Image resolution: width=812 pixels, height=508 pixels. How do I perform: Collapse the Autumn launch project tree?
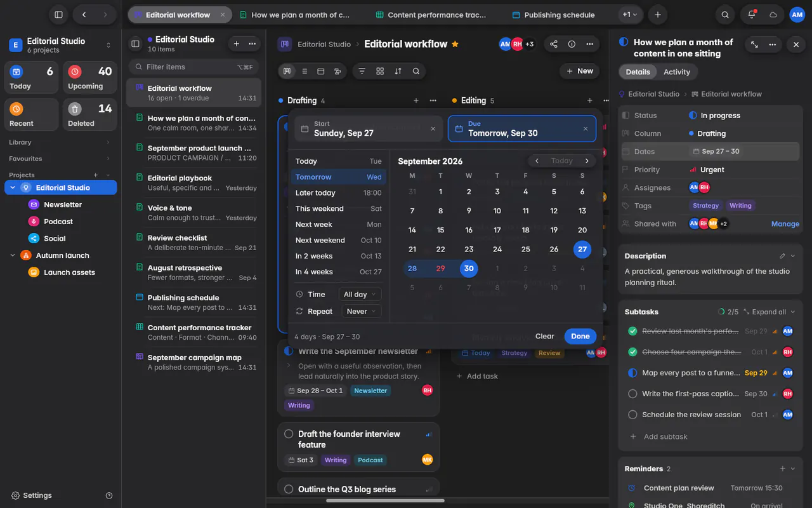(13, 255)
